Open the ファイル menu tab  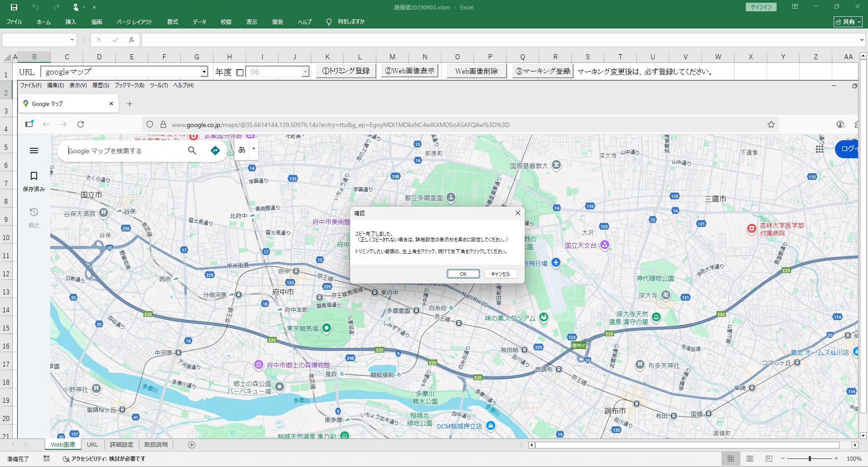14,22
